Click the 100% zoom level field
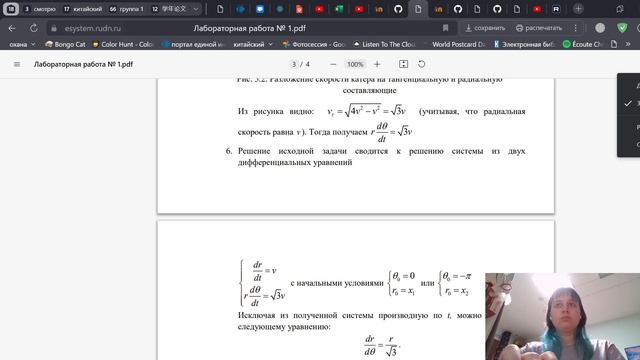 pos(355,64)
